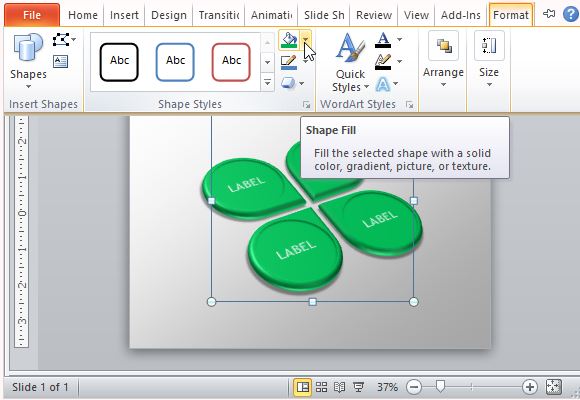
Task: Insert a text box from Insert Shapes
Action: pos(60,61)
